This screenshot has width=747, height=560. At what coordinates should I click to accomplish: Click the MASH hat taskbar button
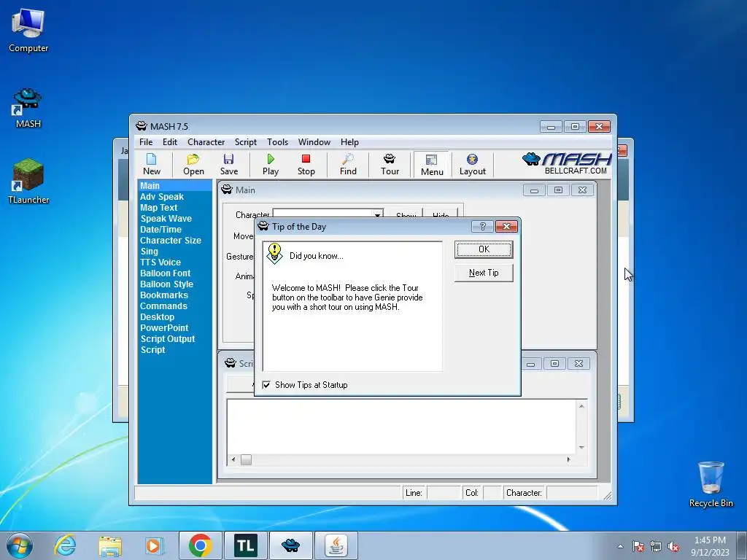290,545
